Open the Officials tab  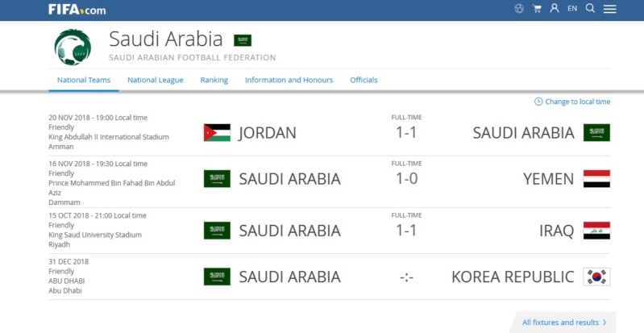point(364,80)
